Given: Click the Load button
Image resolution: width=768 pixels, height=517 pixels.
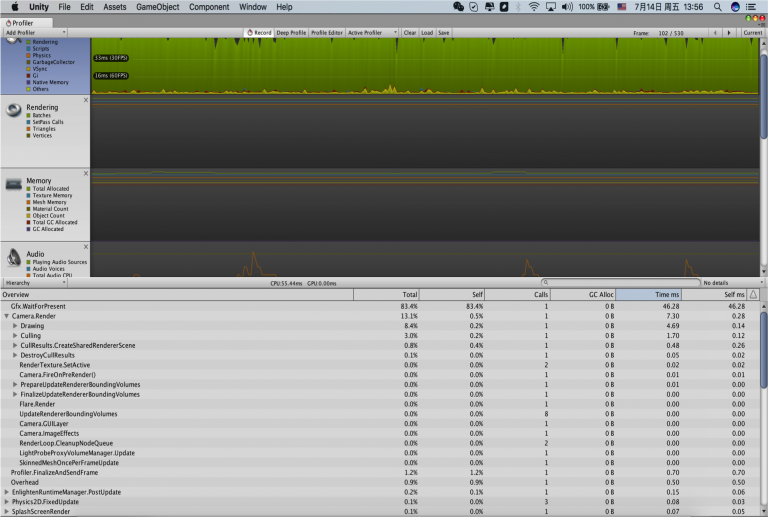Looking at the screenshot, I should point(427,33).
